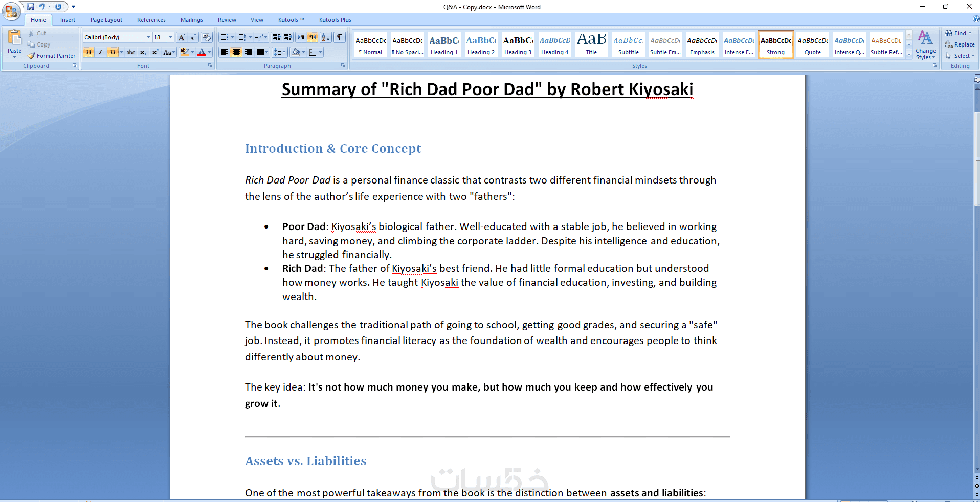The height and width of the screenshot is (502, 980).
Task: Shrink the font size
Action: pyautogui.click(x=193, y=37)
